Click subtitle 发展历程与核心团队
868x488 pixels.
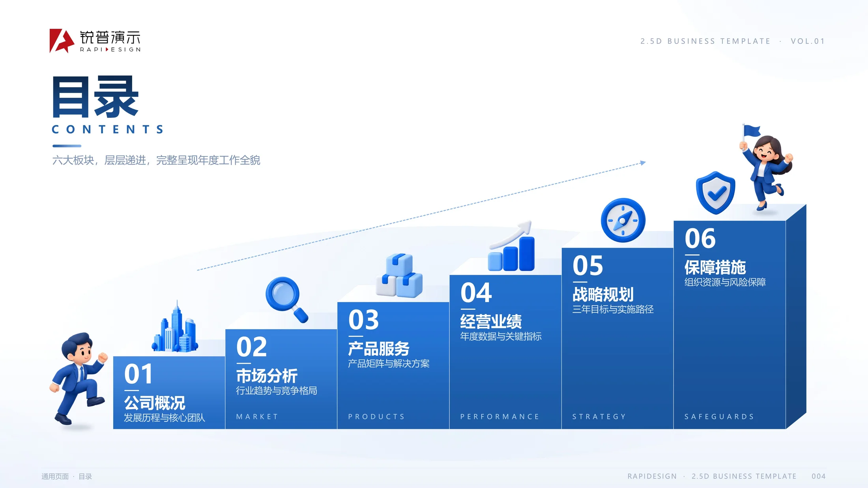click(165, 418)
